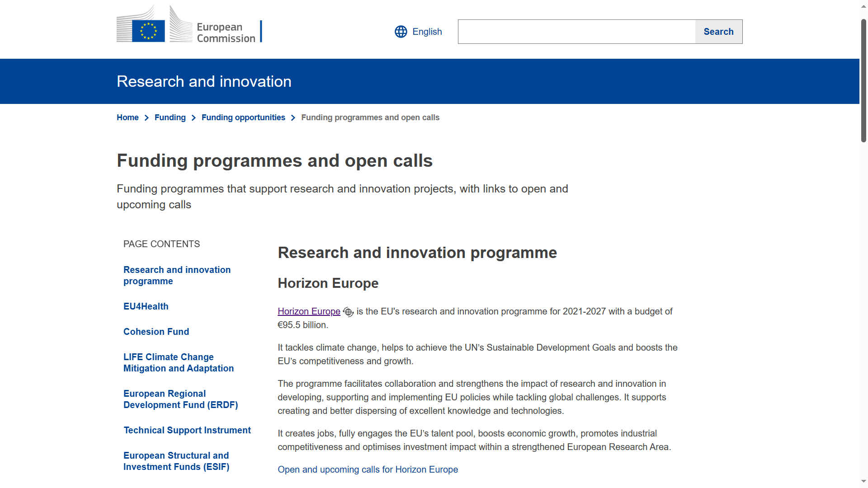Go to Funding opportunities breadcrumb
868x488 pixels.
coord(243,117)
